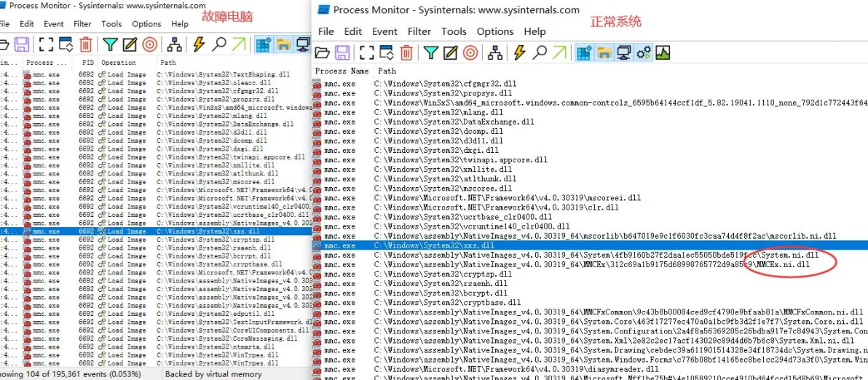The height and width of the screenshot is (380, 868).
Task: Open Process Tree icon in left window
Action: click(x=174, y=44)
